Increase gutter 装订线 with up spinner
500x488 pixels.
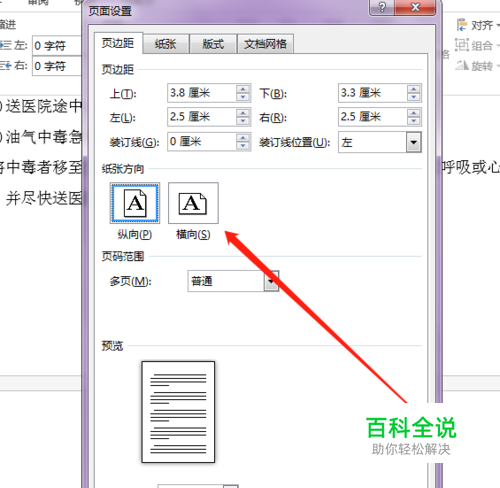(243, 138)
